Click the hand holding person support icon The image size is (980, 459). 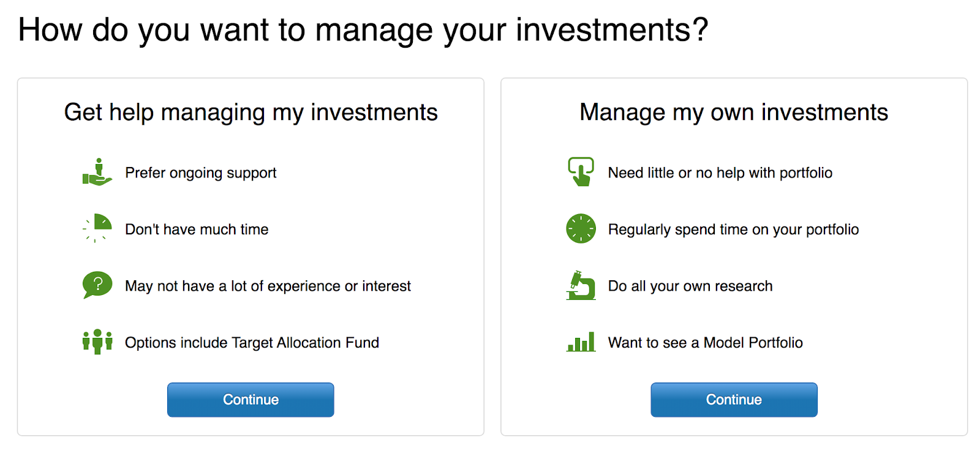coord(97,173)
